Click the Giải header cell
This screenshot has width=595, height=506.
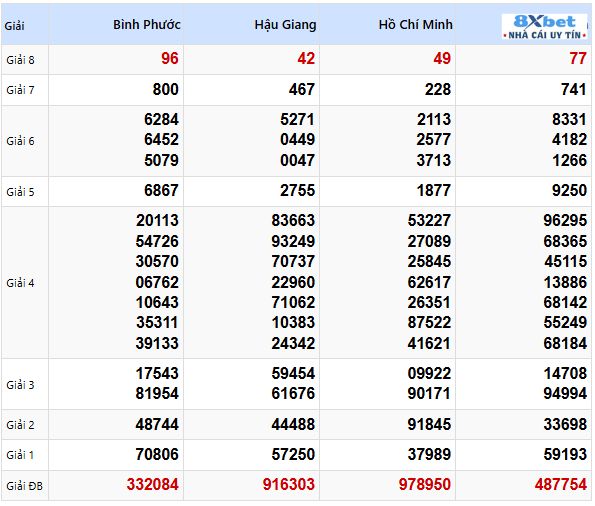(x=14, y=26)
